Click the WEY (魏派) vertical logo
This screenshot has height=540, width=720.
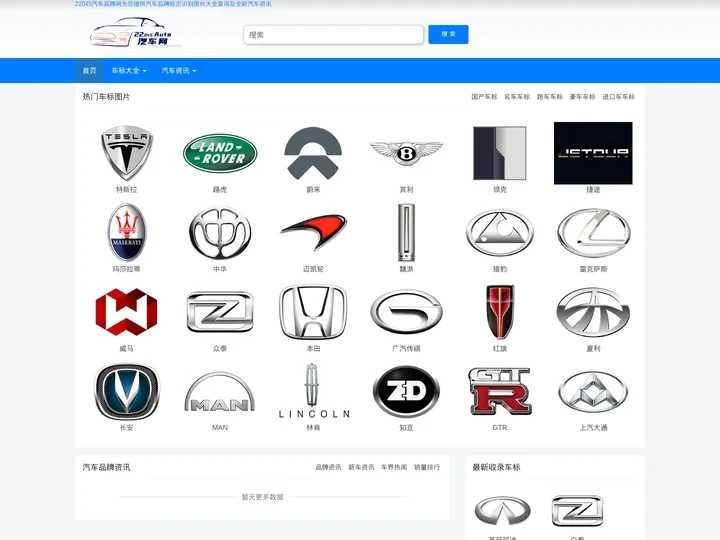pyautogui.click(x=406, y=232)
